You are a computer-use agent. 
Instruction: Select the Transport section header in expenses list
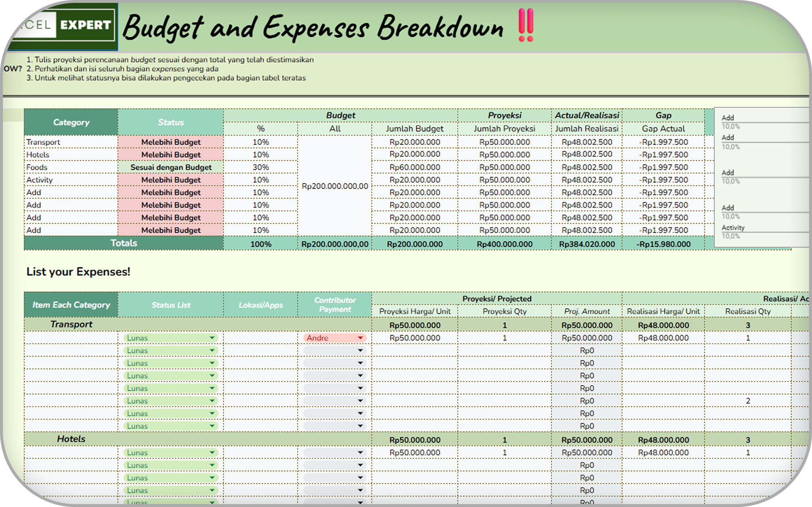(71, 324)
